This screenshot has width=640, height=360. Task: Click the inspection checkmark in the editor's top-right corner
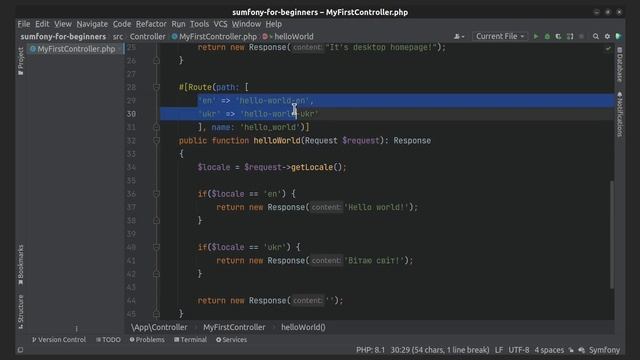pos(608,49)
